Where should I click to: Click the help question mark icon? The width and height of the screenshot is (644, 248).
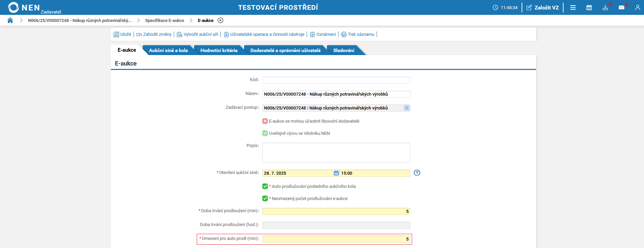coord(417,173)
